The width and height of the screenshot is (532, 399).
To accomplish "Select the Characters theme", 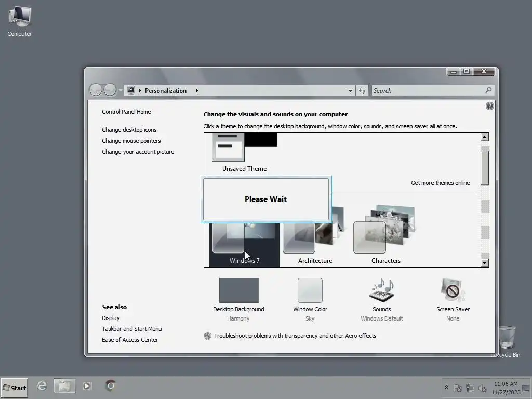I will click(x=386, y=235).
